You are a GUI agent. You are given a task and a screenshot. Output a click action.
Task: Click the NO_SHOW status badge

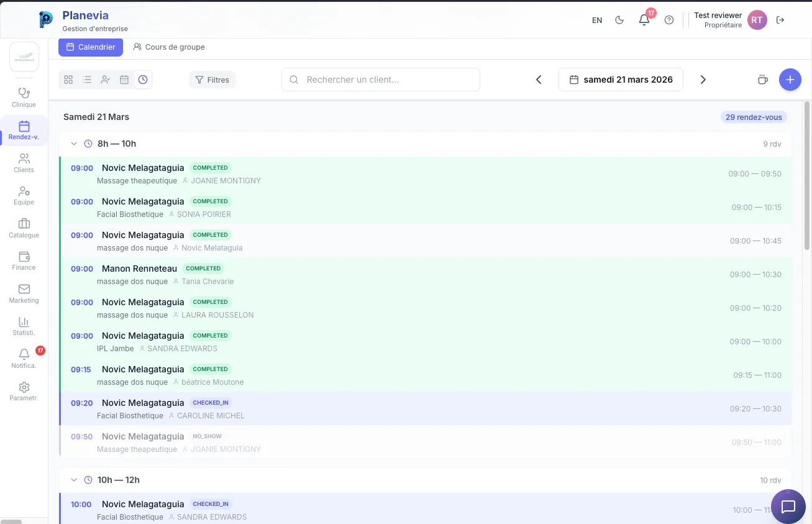(207, 436)
